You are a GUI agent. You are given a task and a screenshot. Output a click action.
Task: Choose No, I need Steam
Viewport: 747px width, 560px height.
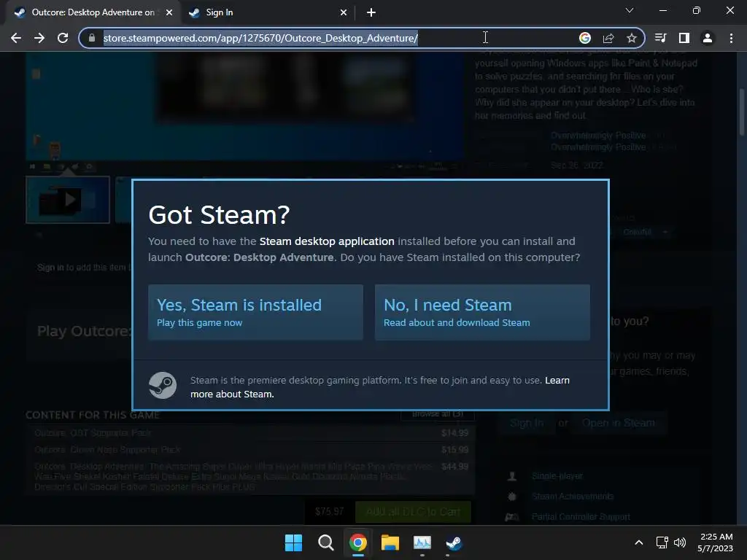(482, 312)
